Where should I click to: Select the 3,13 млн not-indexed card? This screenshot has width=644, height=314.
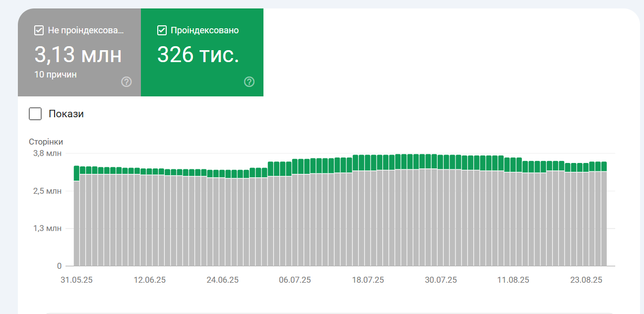pos(79,52)
